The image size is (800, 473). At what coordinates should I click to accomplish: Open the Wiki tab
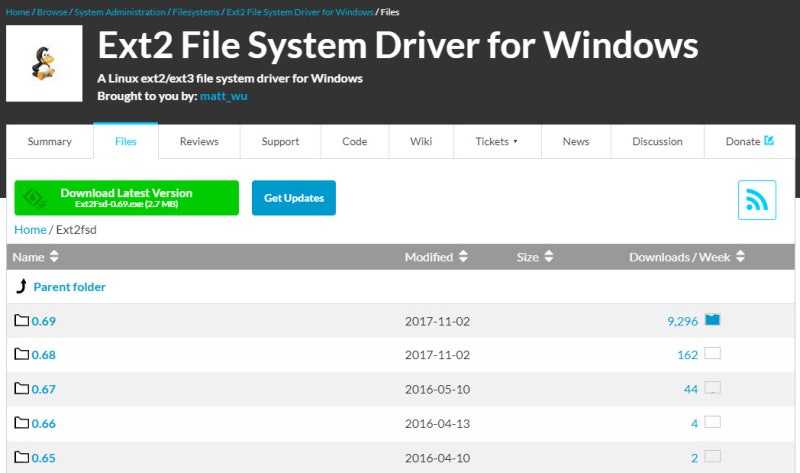click(421, 142)
